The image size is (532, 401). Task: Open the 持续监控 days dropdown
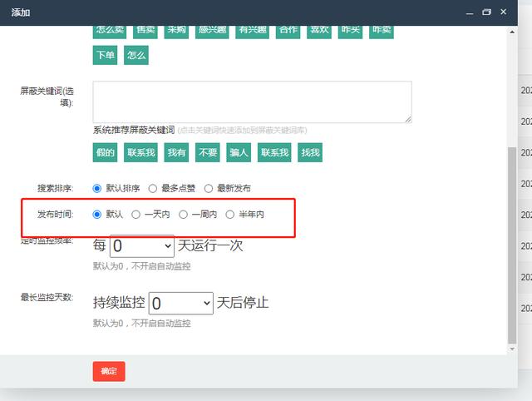point(181,303)
